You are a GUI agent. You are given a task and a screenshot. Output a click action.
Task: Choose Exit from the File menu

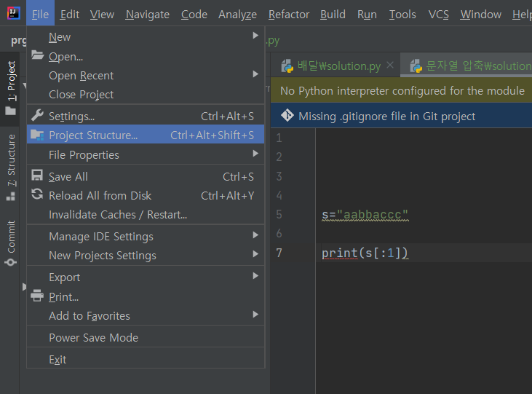pos(146,359)
